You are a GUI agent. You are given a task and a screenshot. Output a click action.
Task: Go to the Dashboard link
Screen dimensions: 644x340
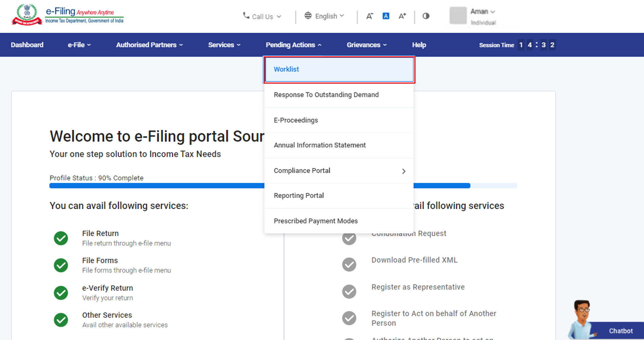pyautogui.click(x=27, y=45)
